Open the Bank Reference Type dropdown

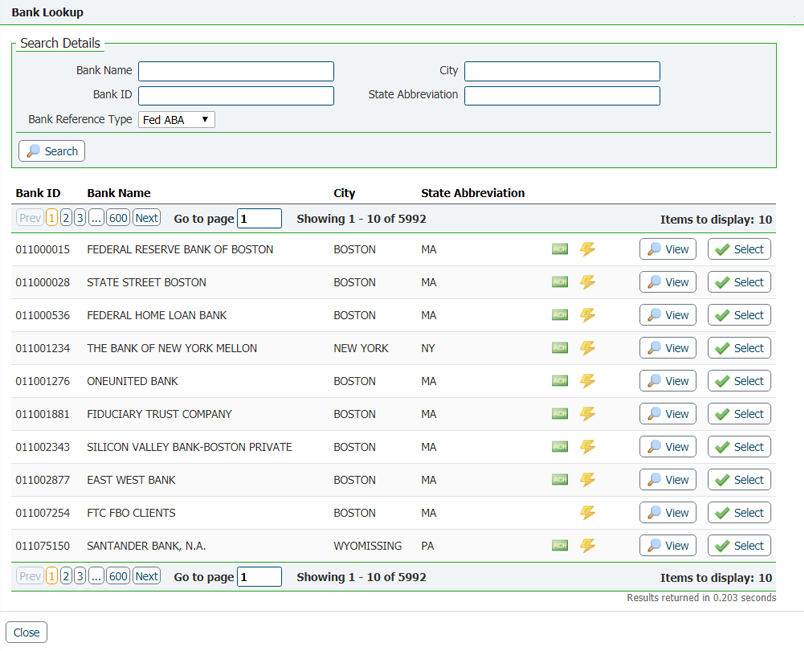point(176,120)
